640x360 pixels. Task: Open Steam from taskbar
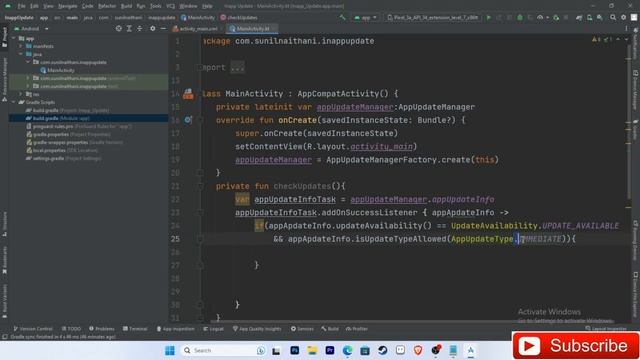click(x=382, y=350)
